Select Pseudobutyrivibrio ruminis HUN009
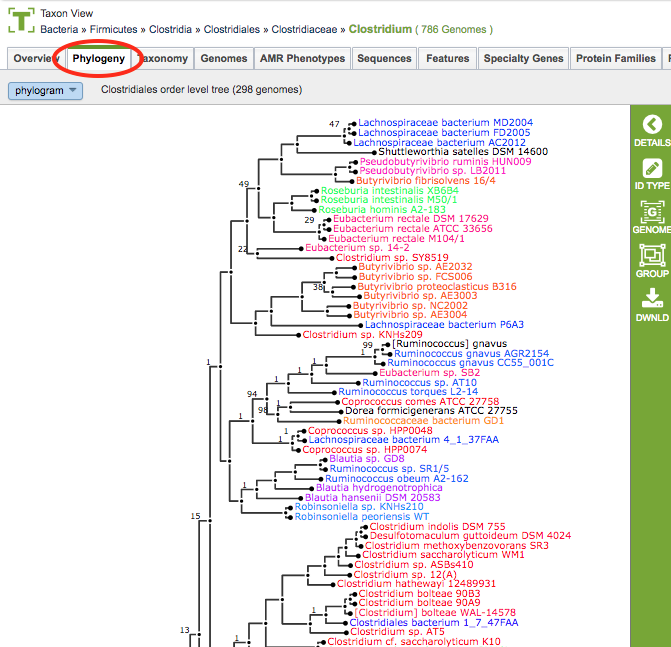 tap(445, 162)
